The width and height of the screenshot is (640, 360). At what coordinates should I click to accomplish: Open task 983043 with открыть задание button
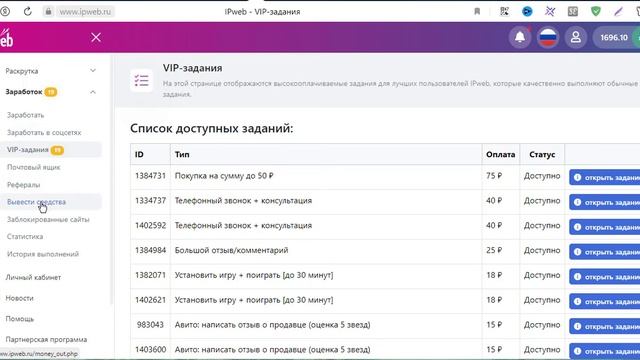tap(604, 326)
